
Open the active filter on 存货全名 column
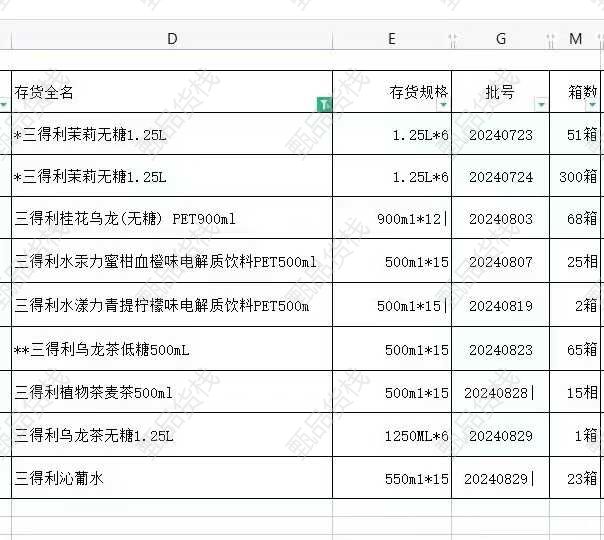point(324,104)
